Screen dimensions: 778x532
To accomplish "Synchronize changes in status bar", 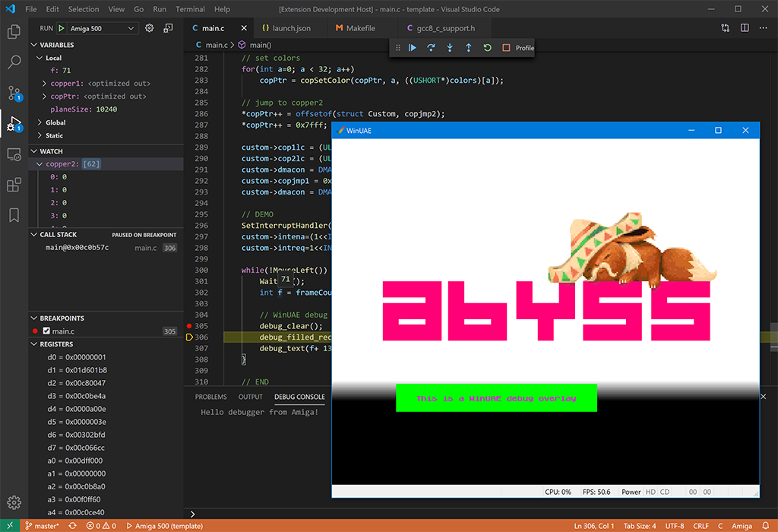I will [x=72, y=526].
